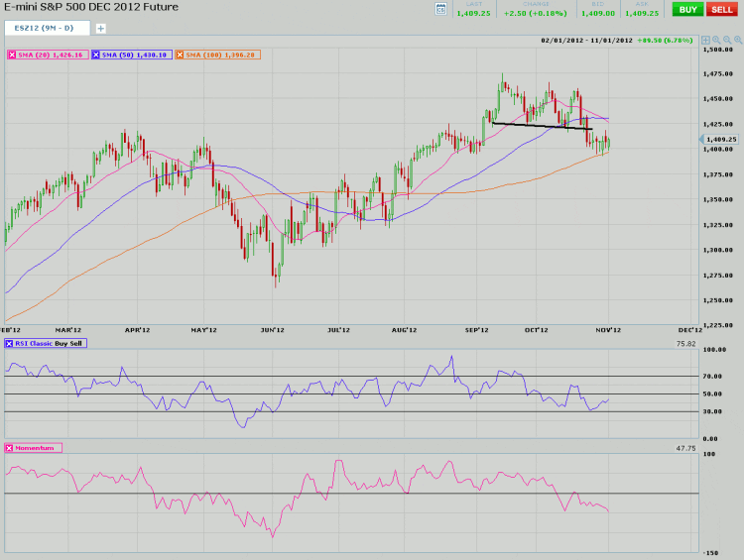Remove the SMA (50) indicator with its X

pyautogui.click(x=96, y=55)
